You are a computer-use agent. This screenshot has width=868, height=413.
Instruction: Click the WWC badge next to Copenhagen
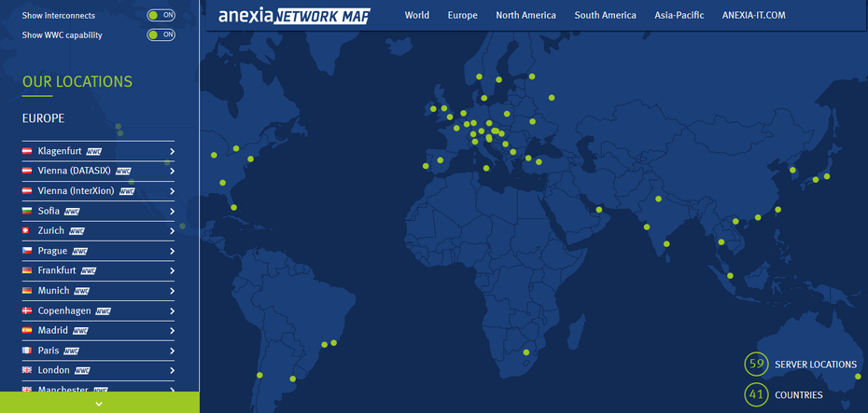pyautogui.click(x=104, y=310)
